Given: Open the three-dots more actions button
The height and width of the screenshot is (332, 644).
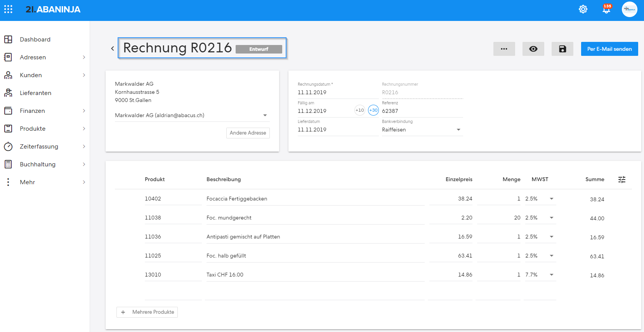Looking at the screenshot, I should pyautogui.click(x=504, y=49).
